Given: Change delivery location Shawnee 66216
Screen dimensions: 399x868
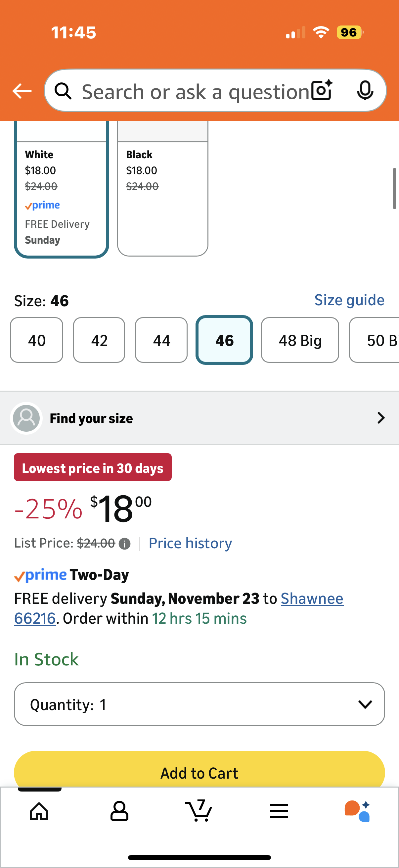Looking at the screenshot, I should click(x=311, y=599).
